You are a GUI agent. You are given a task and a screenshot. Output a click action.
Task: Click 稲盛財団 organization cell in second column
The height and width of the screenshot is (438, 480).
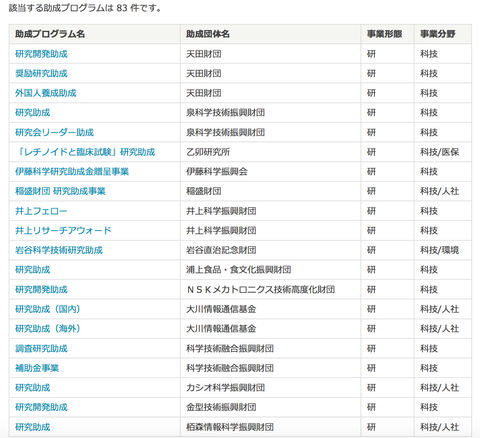click(x=271, y=191)
